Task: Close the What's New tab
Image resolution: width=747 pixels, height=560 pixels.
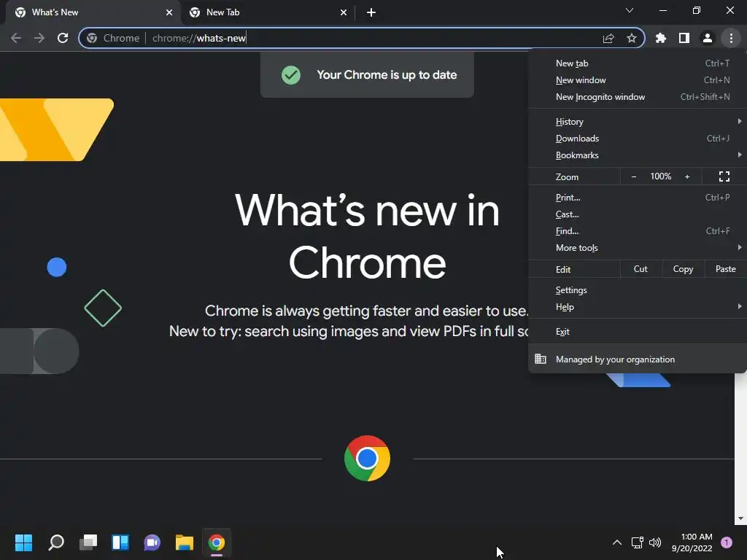Action: point(169,12)
